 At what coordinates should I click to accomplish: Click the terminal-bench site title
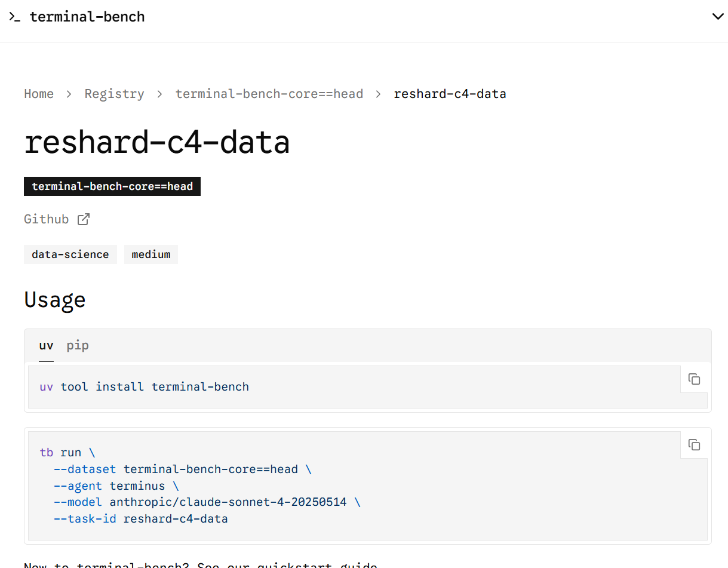point(87,17)
